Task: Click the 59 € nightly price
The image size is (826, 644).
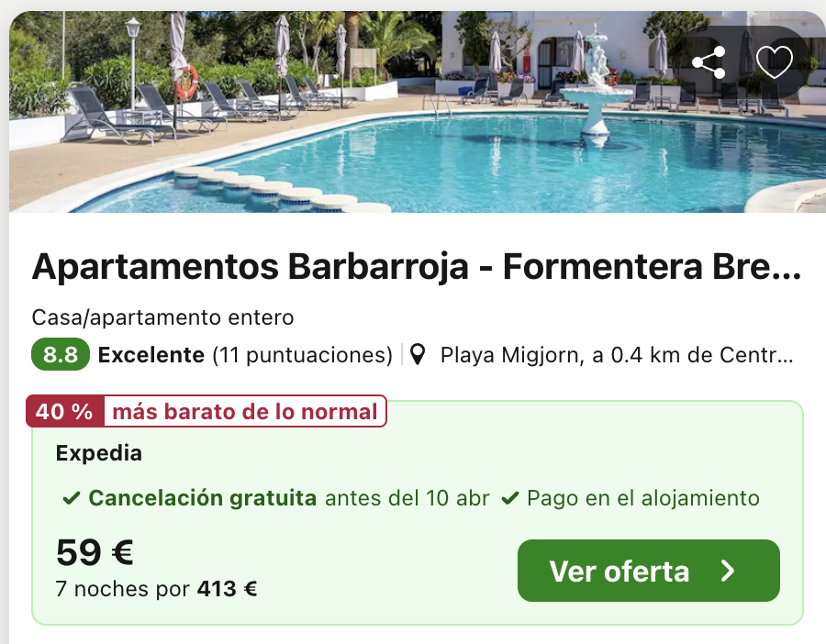Action: 95,552
